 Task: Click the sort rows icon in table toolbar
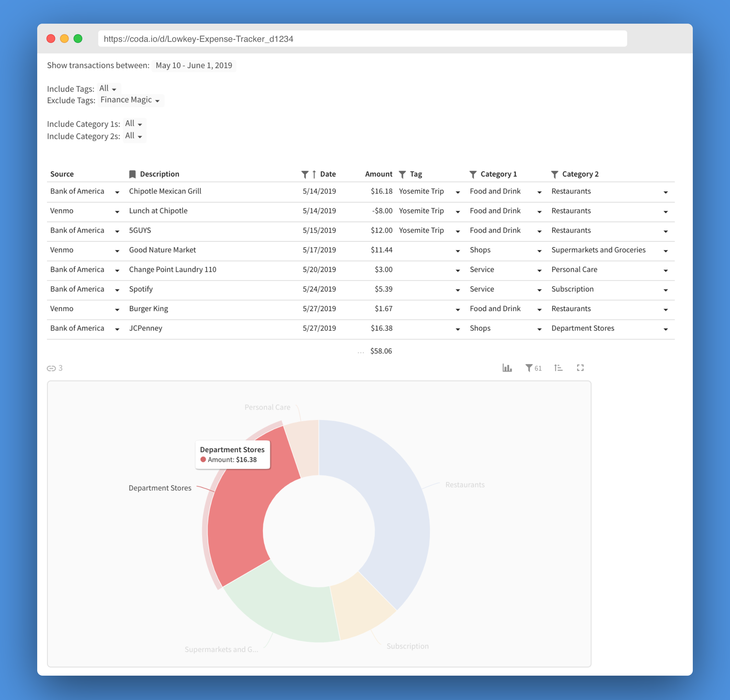[x=558, y=368]
